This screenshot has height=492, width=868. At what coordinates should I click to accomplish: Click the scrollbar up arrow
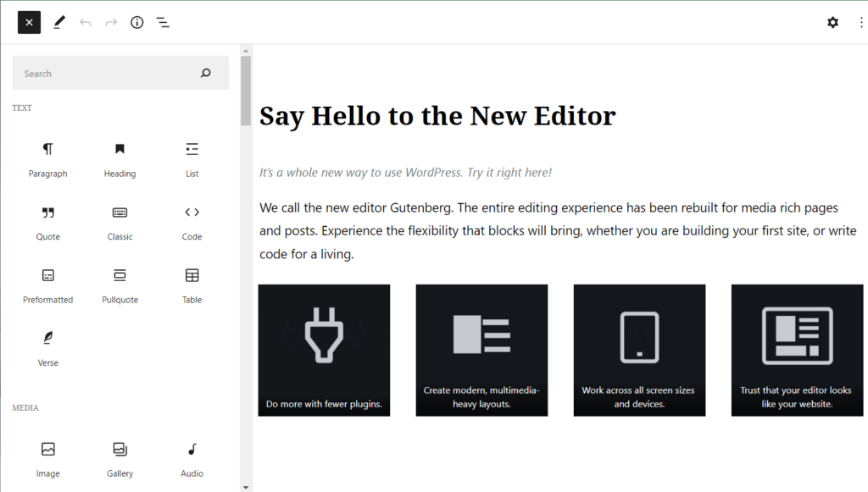tap(246, 50)
